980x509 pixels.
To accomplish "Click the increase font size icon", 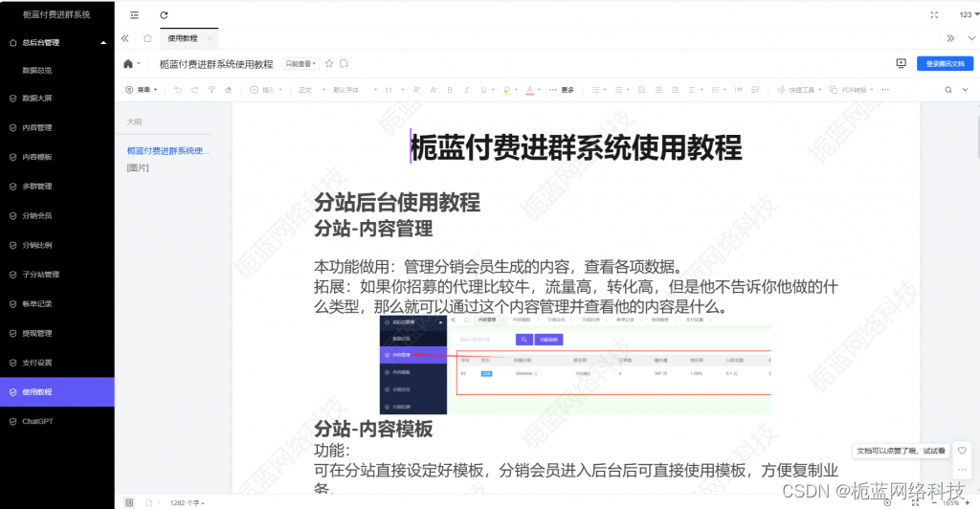I will point(416,90).
